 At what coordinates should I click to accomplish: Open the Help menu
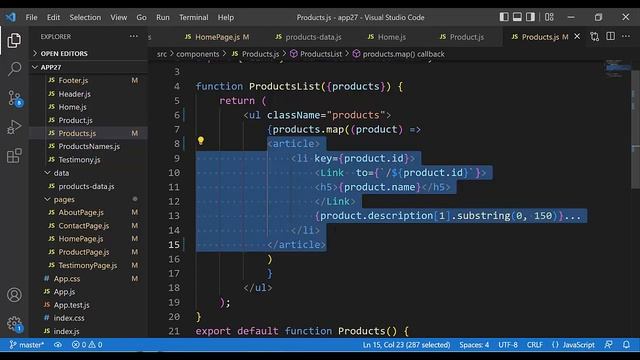pos(225,18)
